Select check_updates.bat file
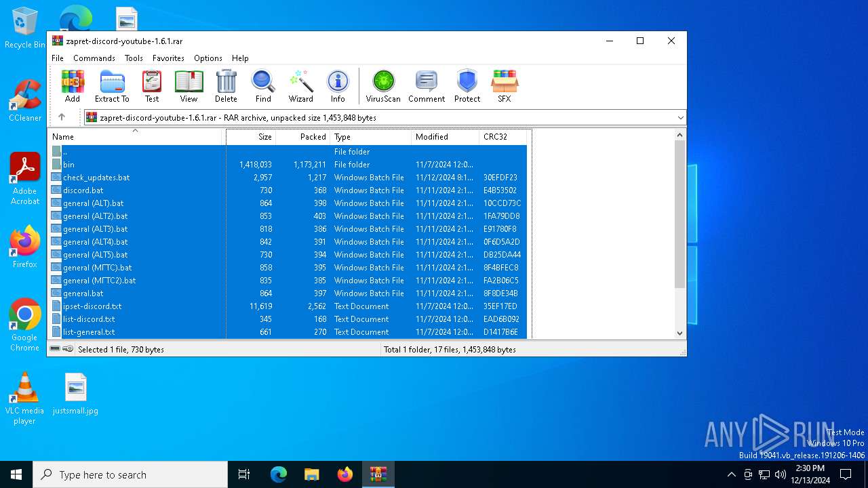The height and width of the screenshot is (488, 868). pyautogui.click(x=288, y=178)
